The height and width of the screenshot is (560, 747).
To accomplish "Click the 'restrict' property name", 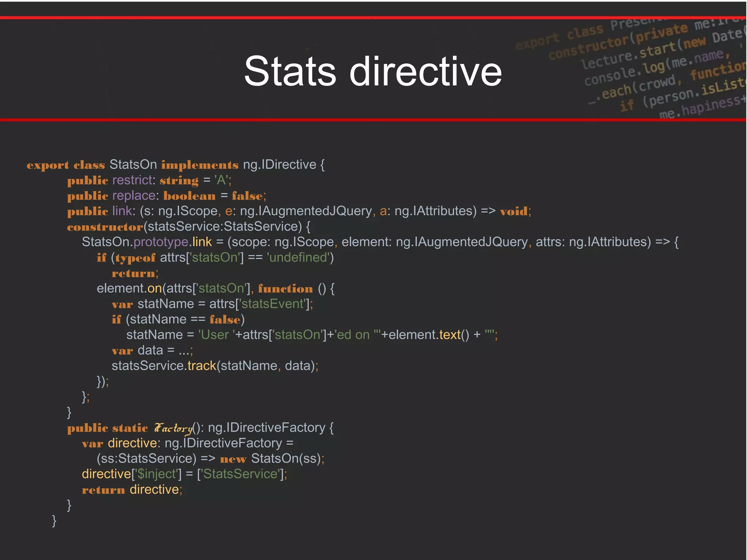I will [x=132, y=180].
